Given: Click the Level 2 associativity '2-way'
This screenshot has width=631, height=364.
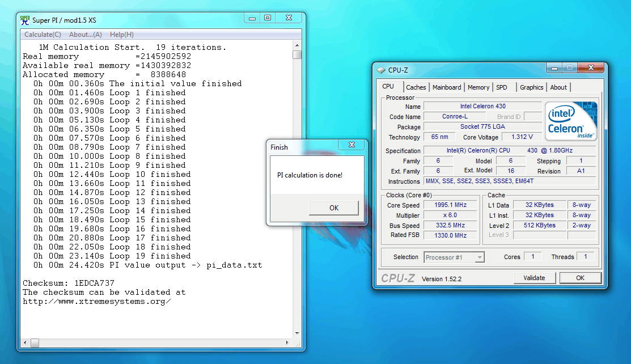Looking at the screenshot, I should pos(582,226).
